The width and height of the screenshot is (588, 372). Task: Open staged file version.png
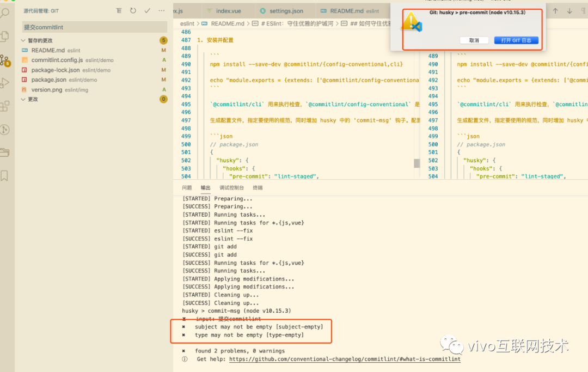pyautogui.click(x=94, y=90)
